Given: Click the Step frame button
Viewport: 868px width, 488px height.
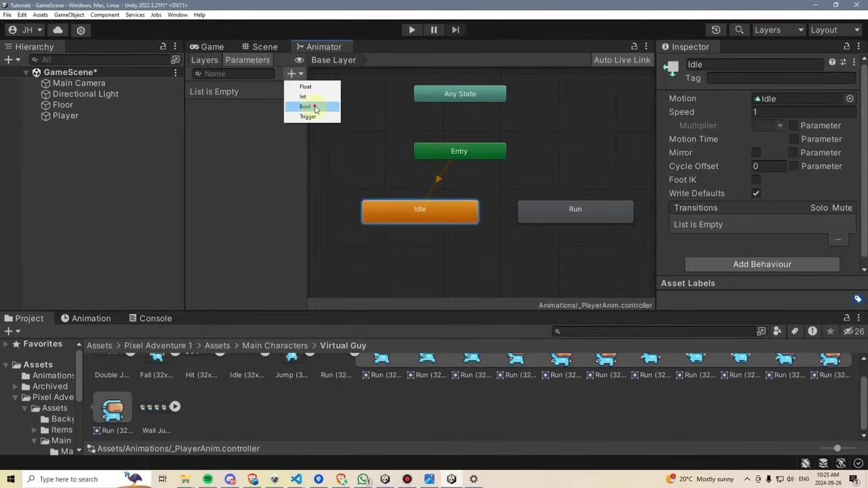Looking at the screenshot, I should [x=456, y=30].
